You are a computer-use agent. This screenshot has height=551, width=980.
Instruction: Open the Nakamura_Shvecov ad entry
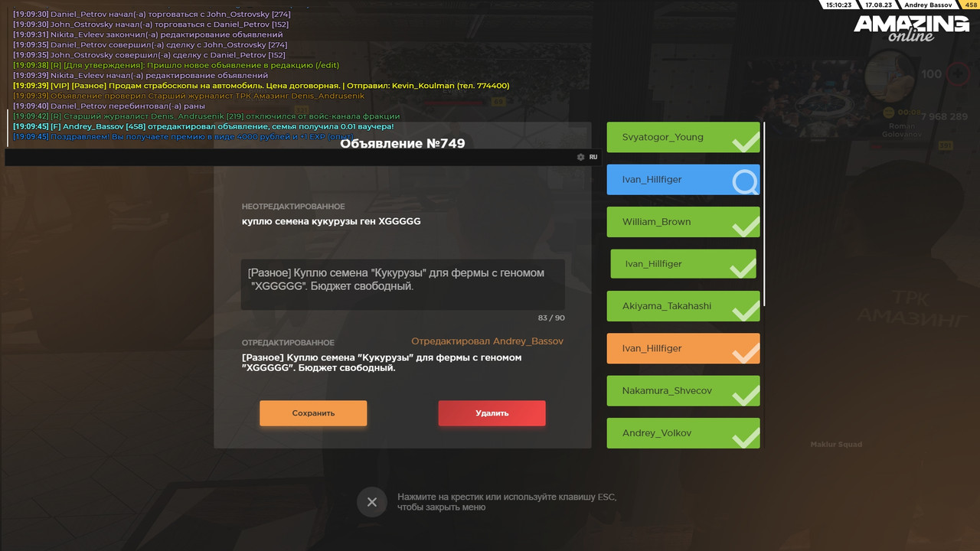[683, 390]
